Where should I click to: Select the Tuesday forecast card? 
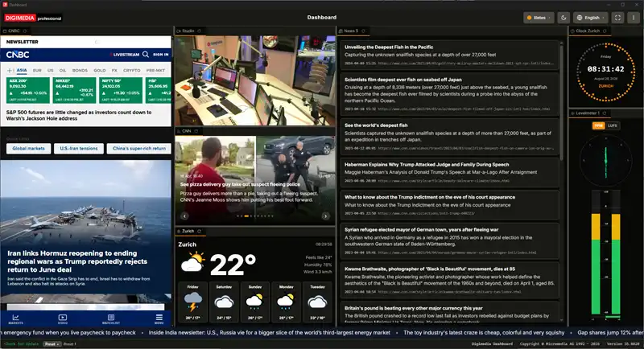tap(317, 302)
